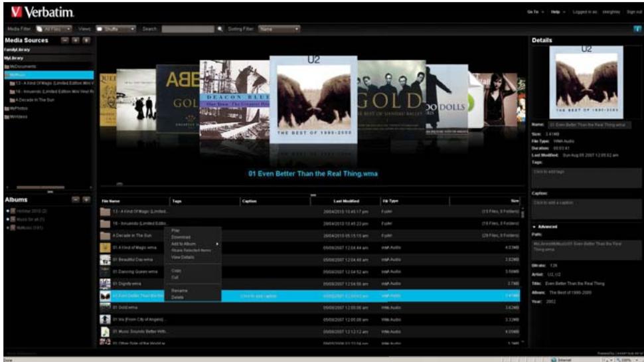Click the folder icon for '16 - Innuendo' list row
This screenshot has height=362, width=644.
105,224
